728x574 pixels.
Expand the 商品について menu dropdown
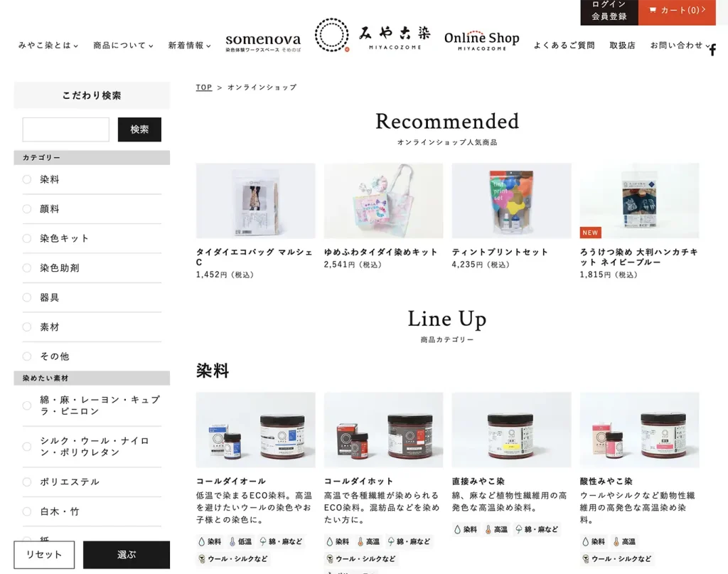tap(123, 45)
